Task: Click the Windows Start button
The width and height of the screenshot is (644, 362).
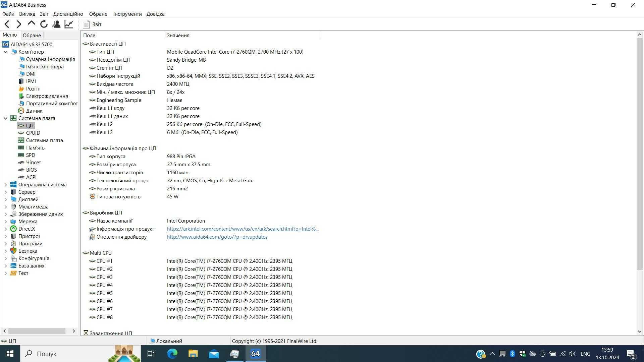Action: [10, 354]
